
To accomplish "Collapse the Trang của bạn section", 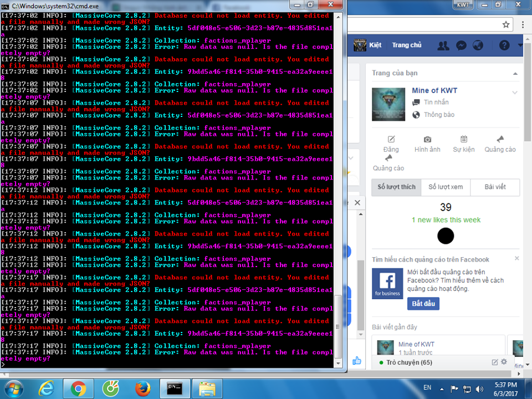I will pos(515,73).
